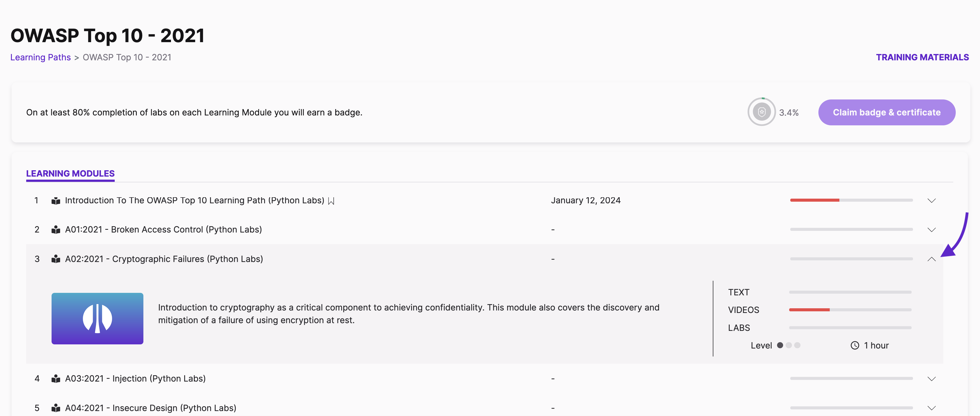Click the module icon for Broken Access Control
The width and height of the screenshot is (980, 416).
[55, 230]
